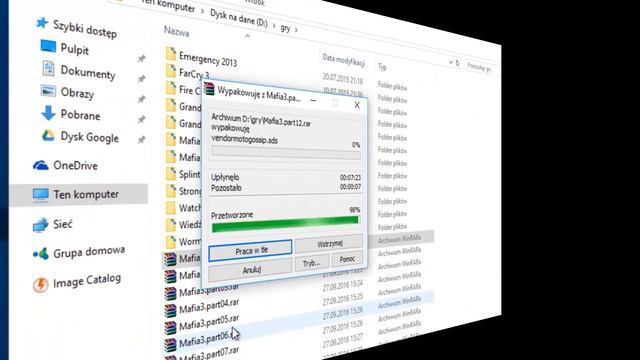Select Sieć in navigation pane
This screenshot has width=640, height=360.
[x=63, y=224]
